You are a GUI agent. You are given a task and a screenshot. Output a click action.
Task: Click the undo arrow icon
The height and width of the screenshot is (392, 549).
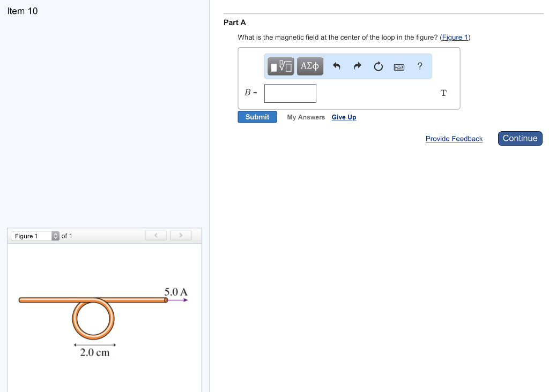tap(337, 66)
